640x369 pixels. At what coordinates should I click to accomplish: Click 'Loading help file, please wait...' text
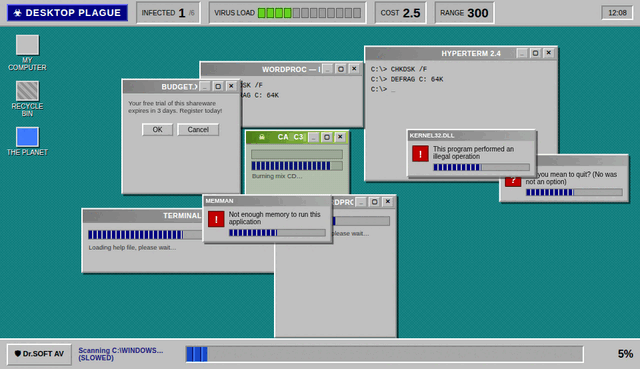click(132, 247)
